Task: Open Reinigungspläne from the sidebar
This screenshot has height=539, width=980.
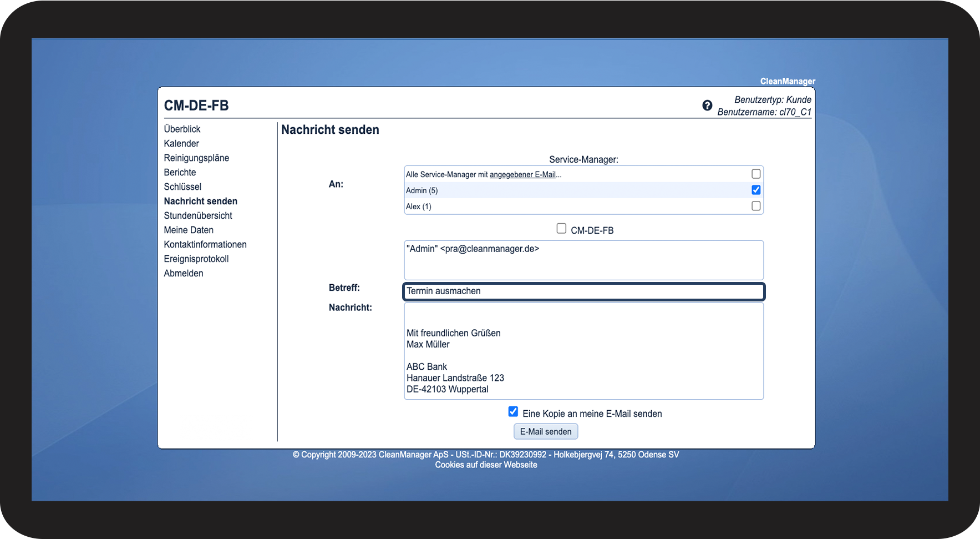Action: [196, 158]
